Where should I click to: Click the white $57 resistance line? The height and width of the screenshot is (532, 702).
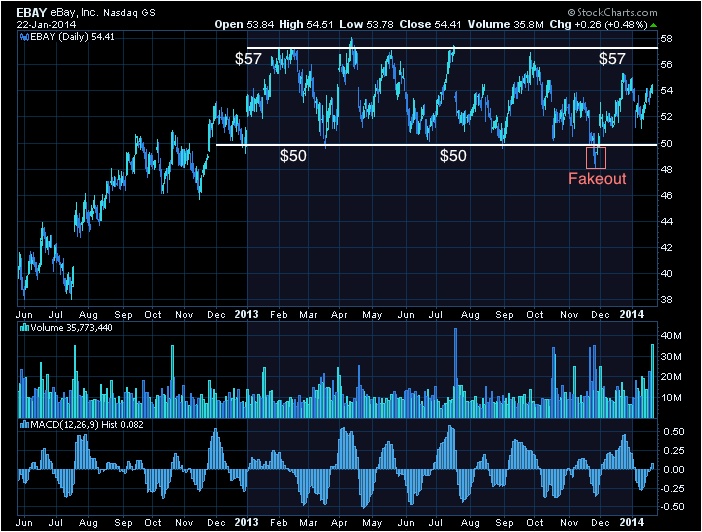click(452, 47)
